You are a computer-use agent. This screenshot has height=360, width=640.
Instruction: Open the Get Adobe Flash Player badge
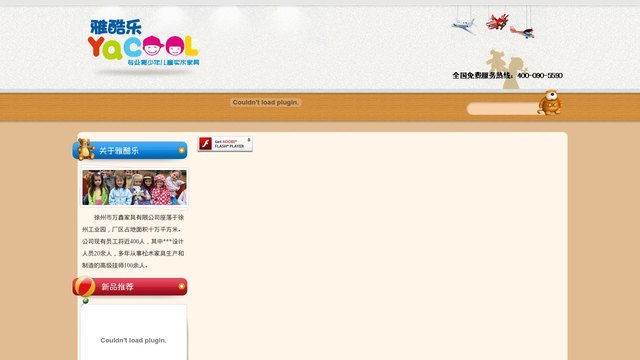225,144
